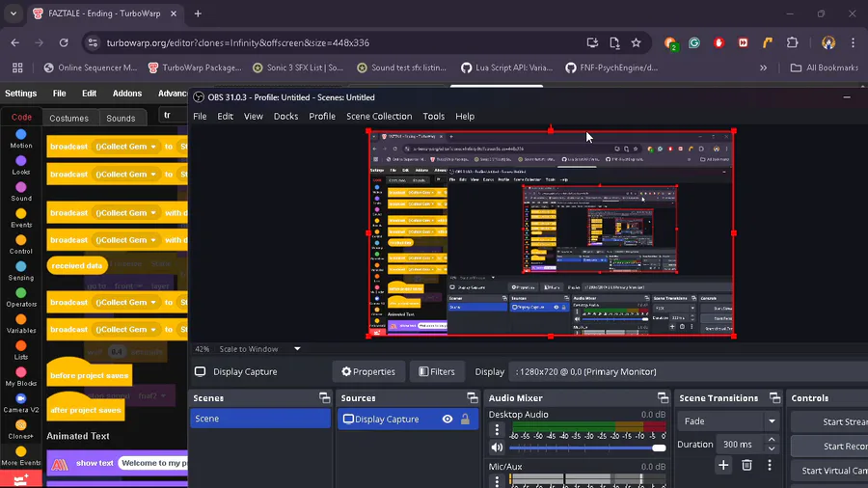Decrease transition Duration stepper
This screenshot has height=488, width=868.
click(772, 448)
